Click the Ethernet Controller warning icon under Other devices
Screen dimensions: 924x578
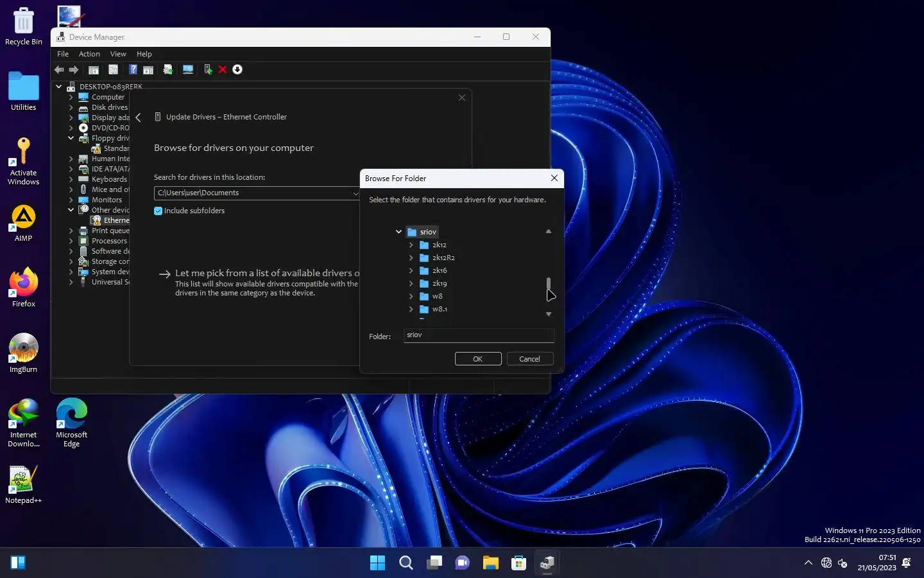click(x=96, y=220)
